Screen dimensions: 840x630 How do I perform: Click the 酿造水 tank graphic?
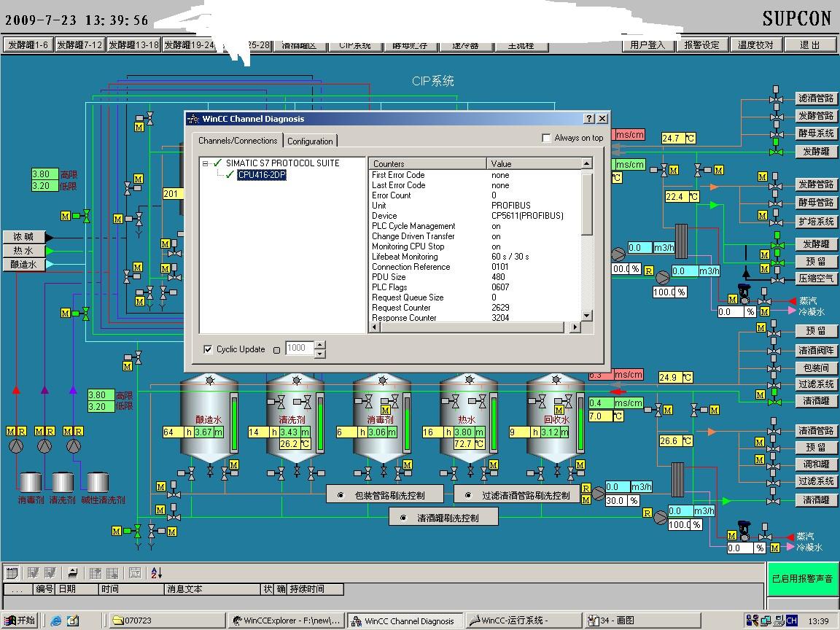209,419
